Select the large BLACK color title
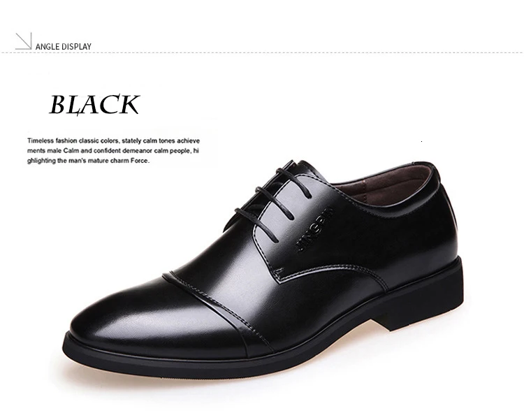524x420 pixels. 94,105
